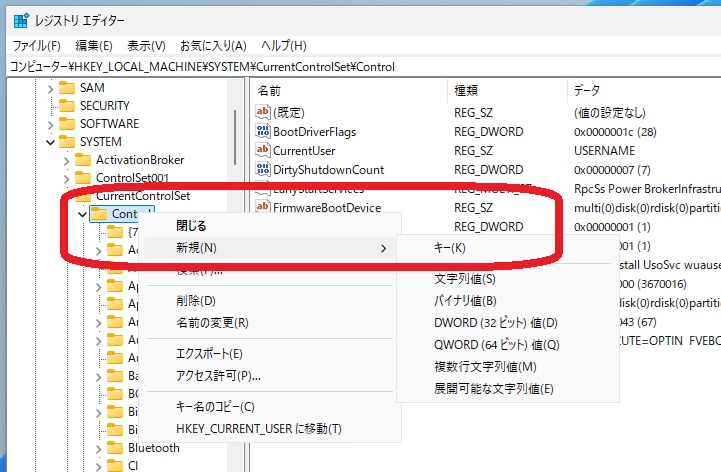Image resolution: width=721 pixels, height=472 pixels.
Task: Open the お気に入り(A) menu
Action: [x=213, y=46]
